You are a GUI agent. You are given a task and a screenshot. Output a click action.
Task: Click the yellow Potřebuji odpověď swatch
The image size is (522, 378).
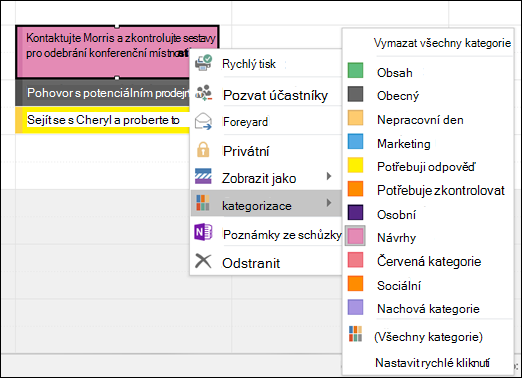355,165
